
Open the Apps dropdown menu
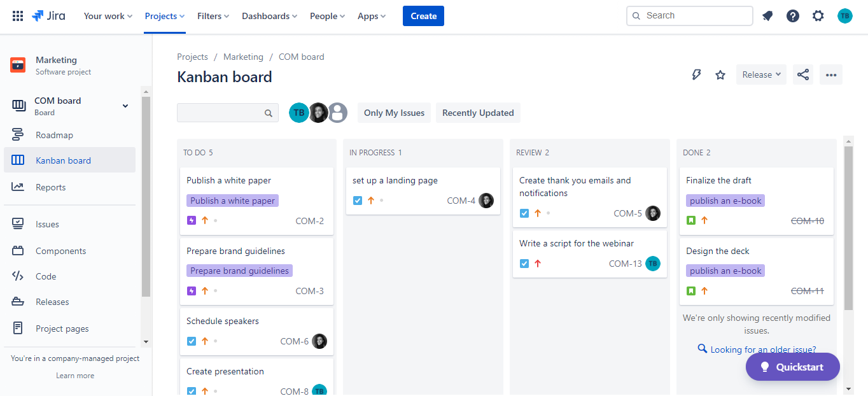371,16
